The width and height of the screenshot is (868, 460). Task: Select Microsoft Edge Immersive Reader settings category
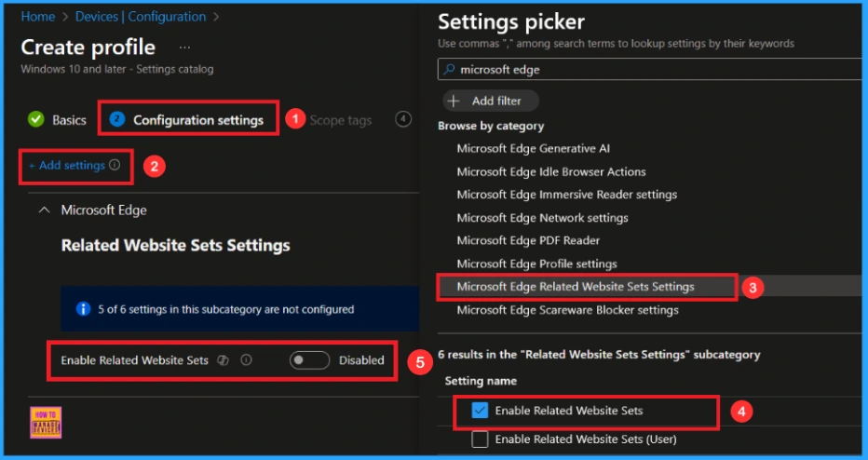pyautogui.click(x=567, y=195)
